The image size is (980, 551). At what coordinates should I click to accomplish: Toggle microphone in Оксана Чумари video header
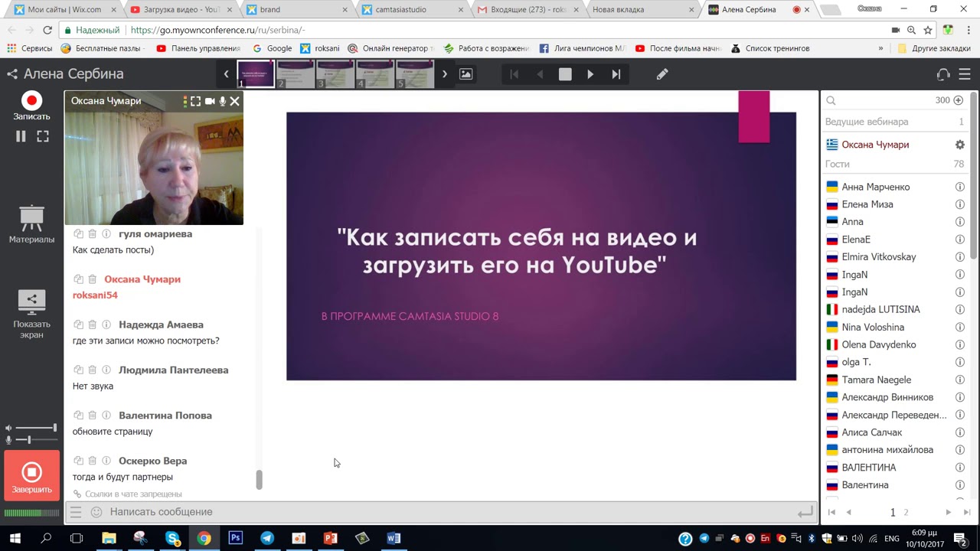tap(223, 101)
